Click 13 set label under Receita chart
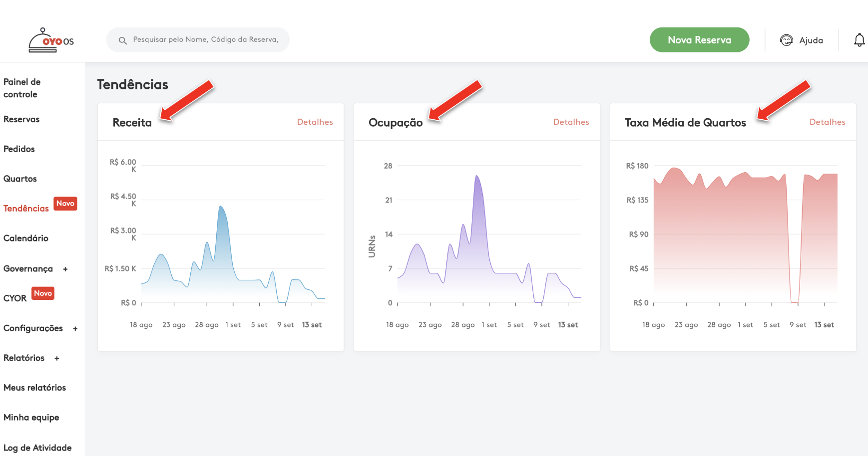 [x=312, y=325]
